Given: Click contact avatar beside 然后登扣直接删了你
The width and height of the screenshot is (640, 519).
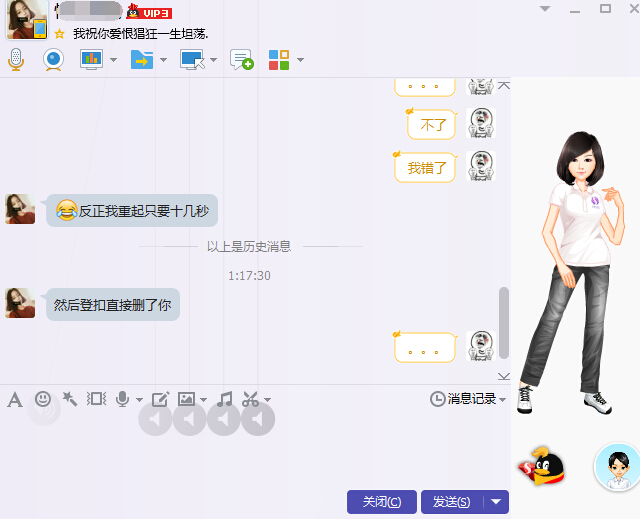Looking at the screenshot, I should (x=20, y=303).
